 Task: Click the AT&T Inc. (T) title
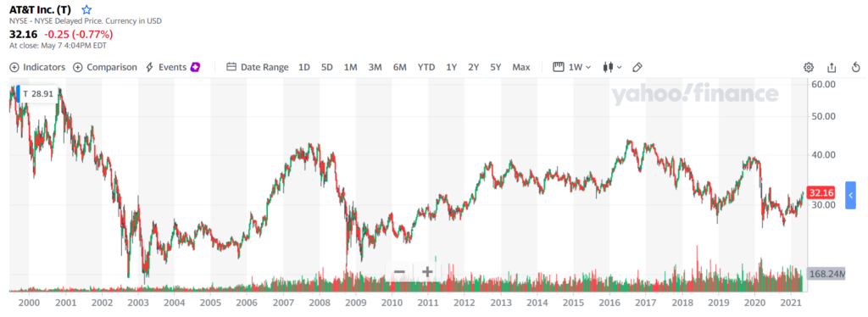click(40, 9)
